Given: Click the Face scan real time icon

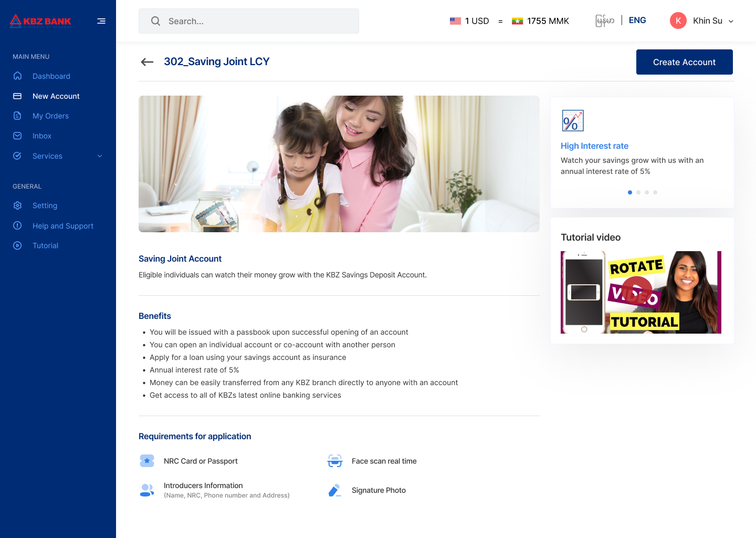Looking at the screenshot, I should click(335, 461).
